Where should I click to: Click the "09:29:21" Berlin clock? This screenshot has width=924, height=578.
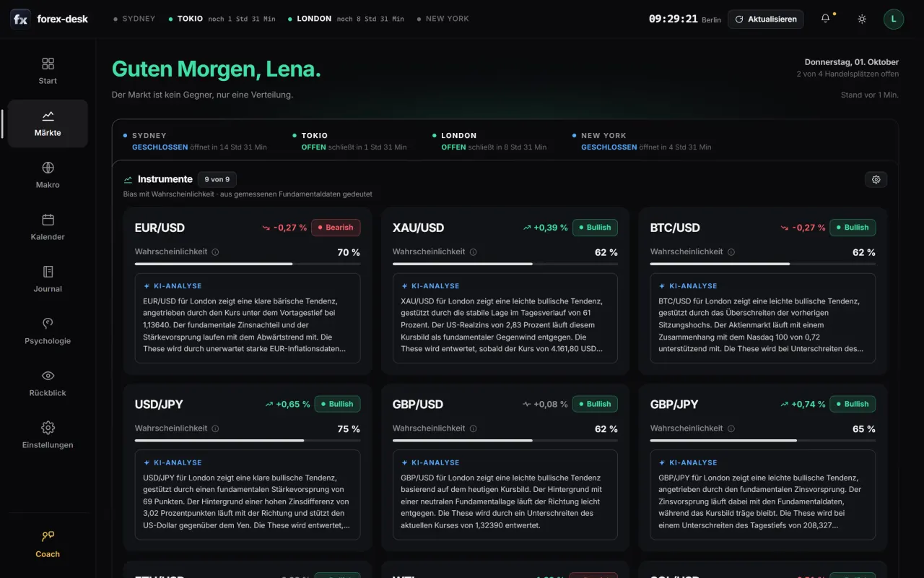pyautogui.click(x=674, y=19)
